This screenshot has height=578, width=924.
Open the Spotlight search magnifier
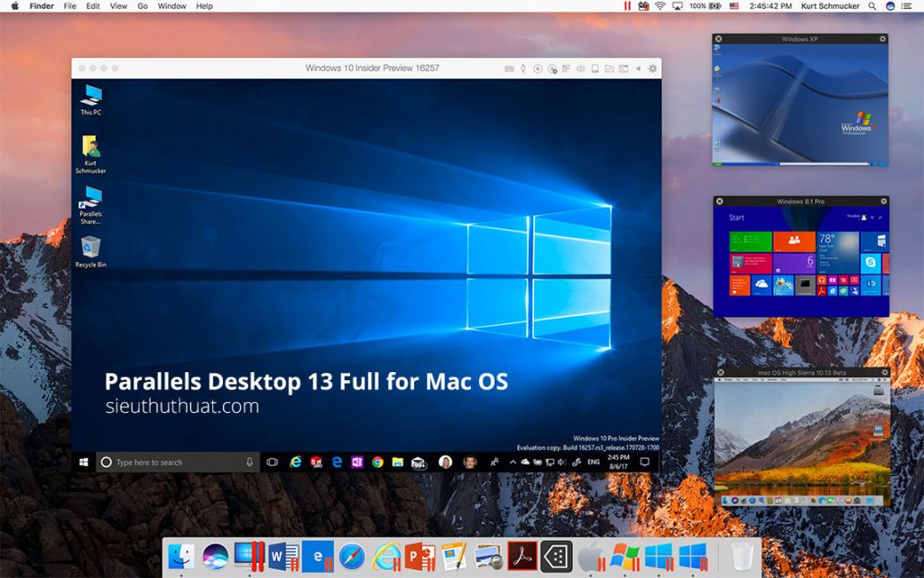[x=873, y=6]
